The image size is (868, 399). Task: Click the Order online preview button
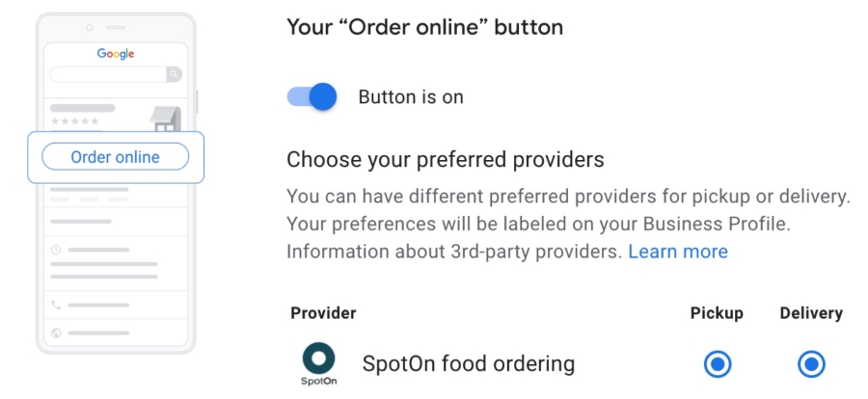tap(115, 156)
